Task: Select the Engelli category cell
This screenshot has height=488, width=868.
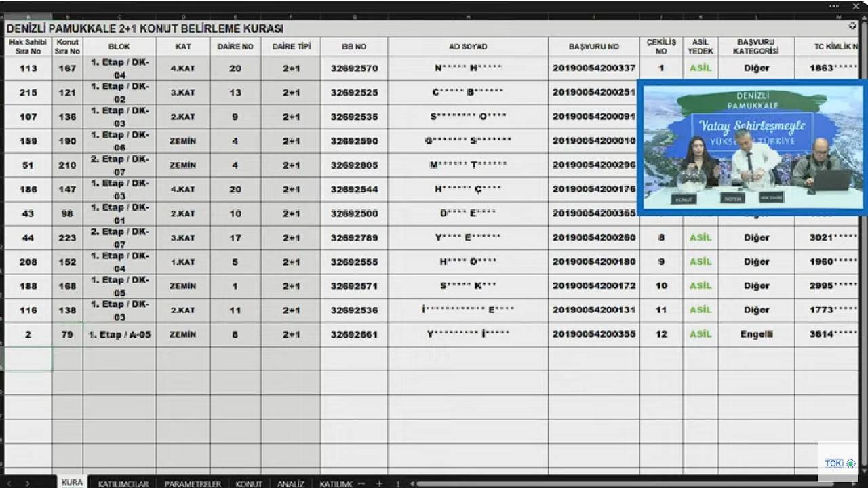Action: tap(756, 334)
